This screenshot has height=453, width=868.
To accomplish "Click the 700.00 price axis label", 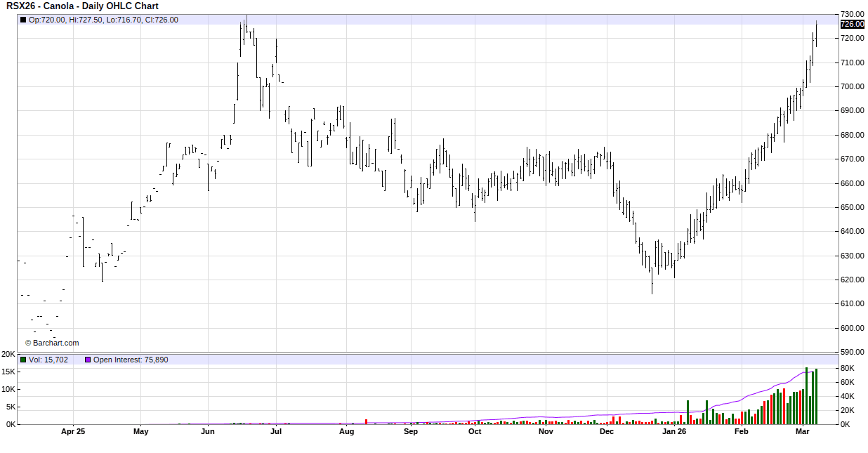I will coord(852,86).
